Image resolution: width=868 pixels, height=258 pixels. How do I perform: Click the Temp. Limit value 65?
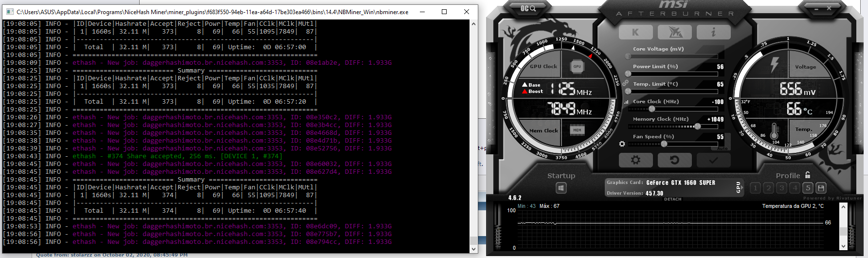(x=720, y=84)
